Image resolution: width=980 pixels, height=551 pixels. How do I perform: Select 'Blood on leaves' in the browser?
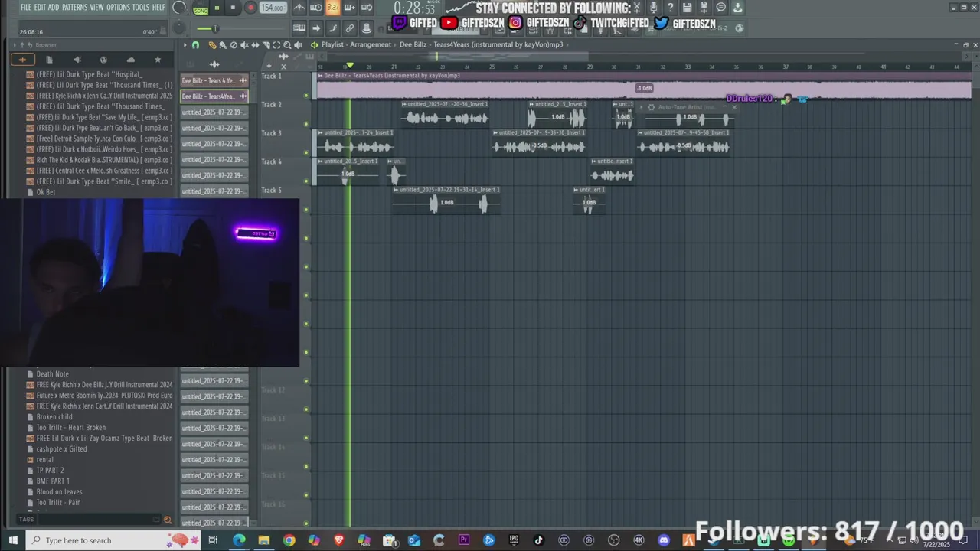point(59,492)
